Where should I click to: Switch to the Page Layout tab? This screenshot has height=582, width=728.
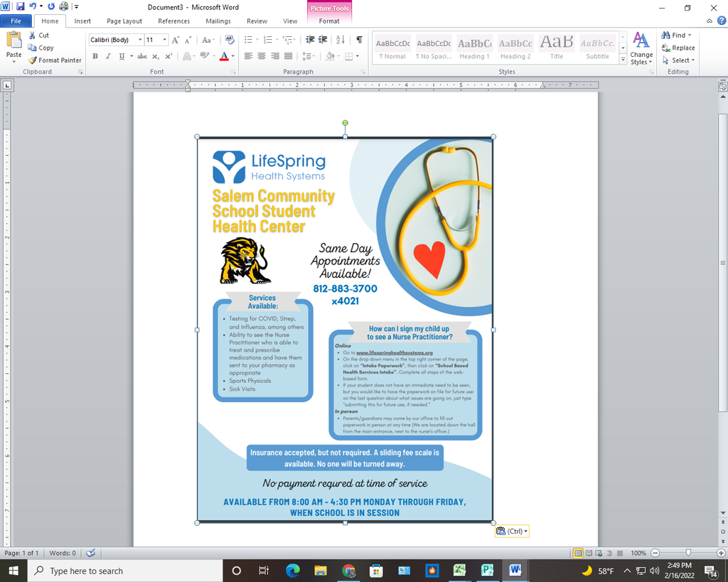coord(124,21)
